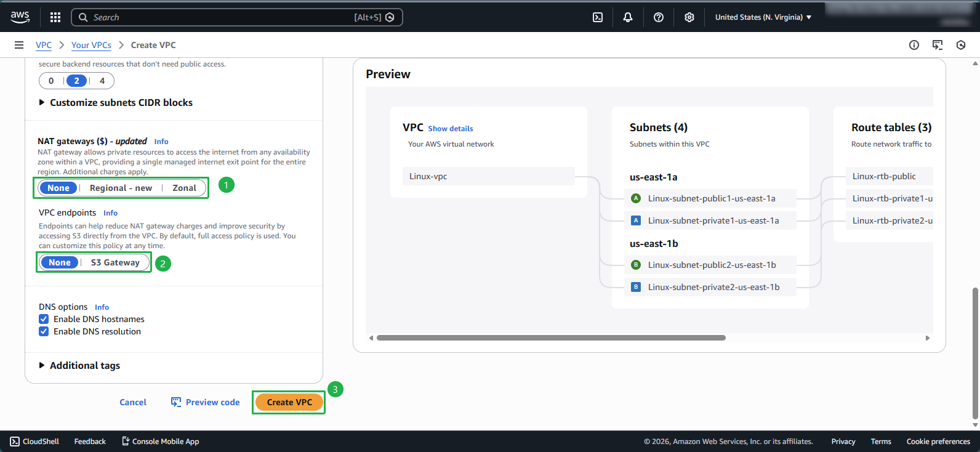Open the United States (N. Virginia) region dropdown
This screenshot has width=980, height=452.
click(x=763, y=17)
